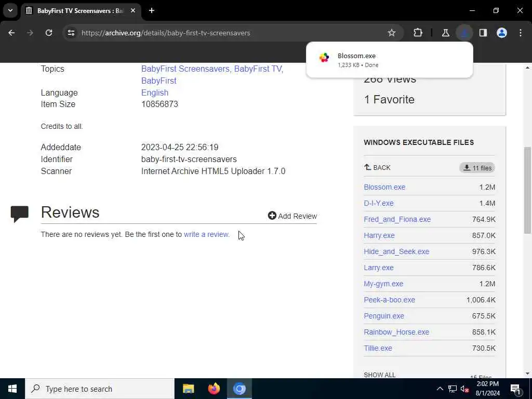Viewport: 532px width, 399px height.
Task: Expand SHOW ALL files section
Action: [x=379, y=375]
